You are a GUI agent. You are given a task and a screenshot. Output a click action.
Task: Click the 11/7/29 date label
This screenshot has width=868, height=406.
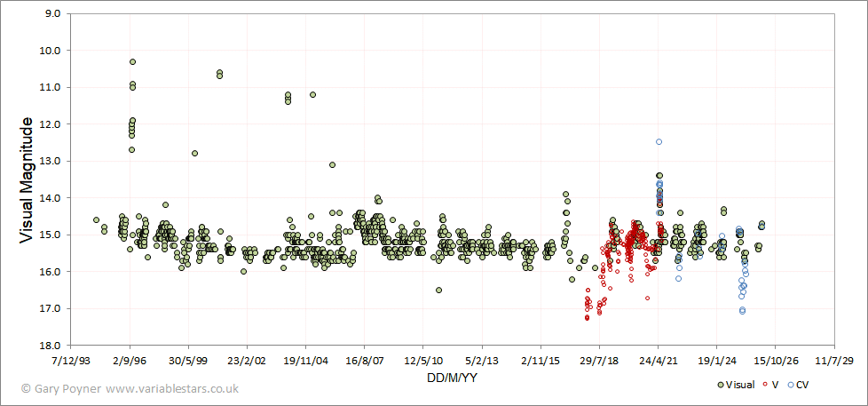click(x=833, y=361)
